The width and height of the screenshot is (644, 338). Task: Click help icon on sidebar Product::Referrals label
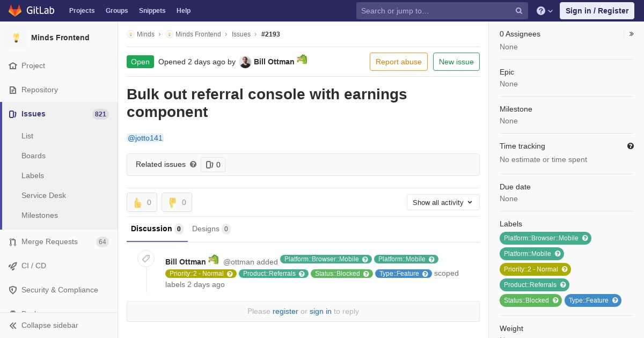coord(563,285)
